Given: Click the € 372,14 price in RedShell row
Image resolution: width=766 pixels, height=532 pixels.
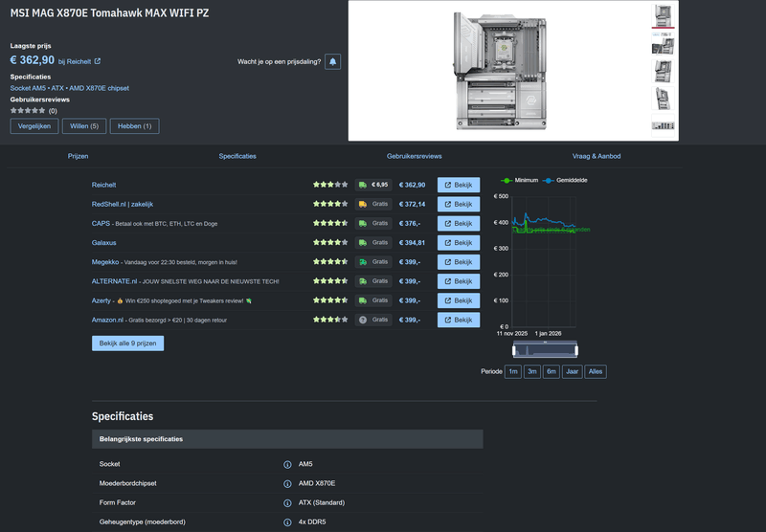Looking at the screenshot, I should click(412, 204).
